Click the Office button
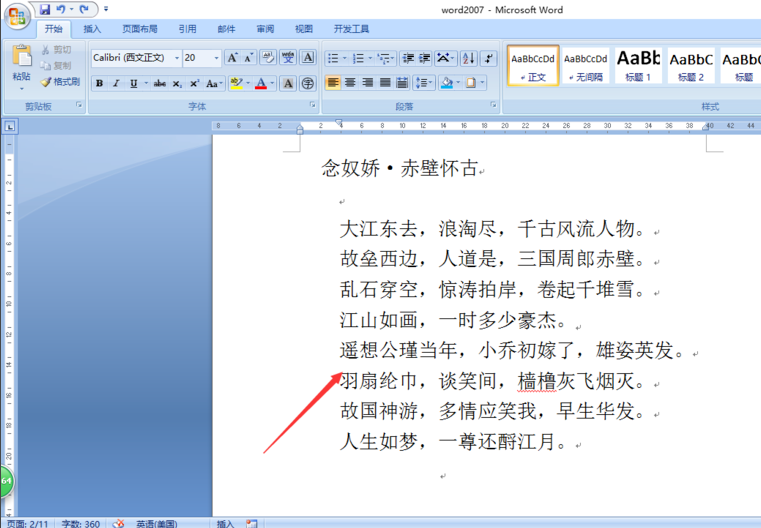Screen dimensions: 761x528 tap(17, 16)
